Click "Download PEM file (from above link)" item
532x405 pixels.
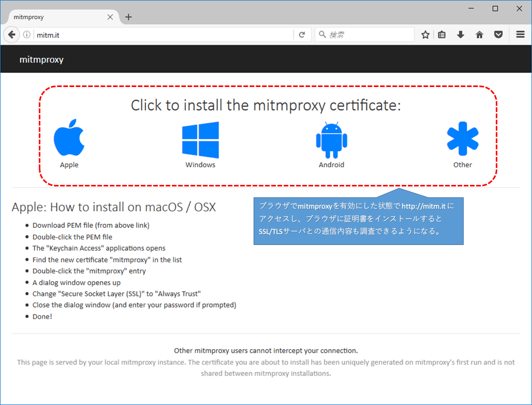[x=91, y=225]
